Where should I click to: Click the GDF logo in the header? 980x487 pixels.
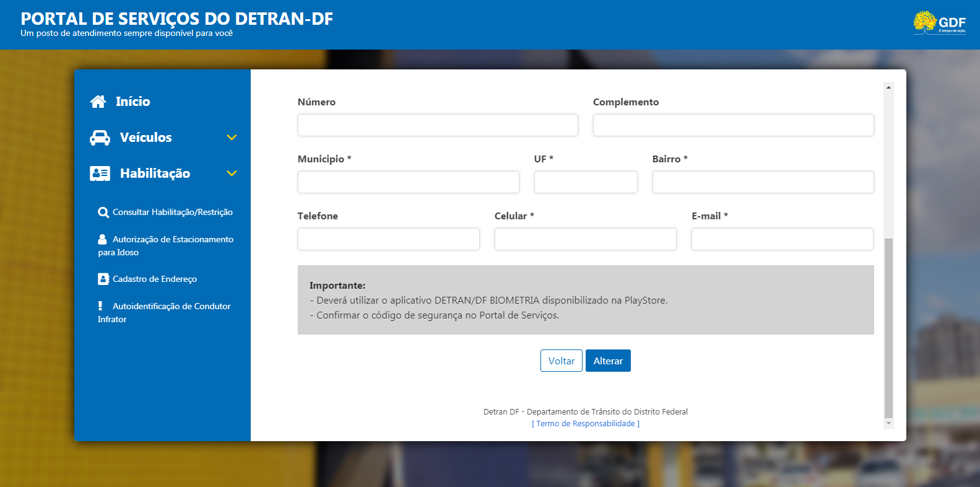939,23
